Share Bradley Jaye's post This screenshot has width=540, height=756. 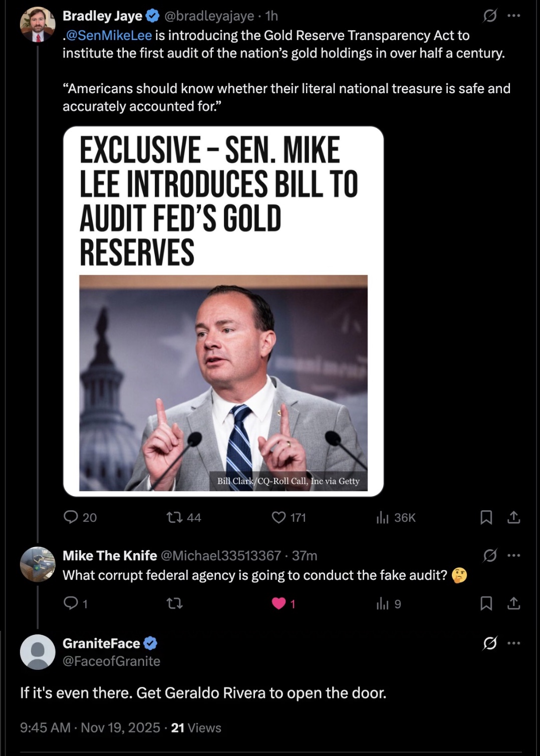[x=513, y=517]
